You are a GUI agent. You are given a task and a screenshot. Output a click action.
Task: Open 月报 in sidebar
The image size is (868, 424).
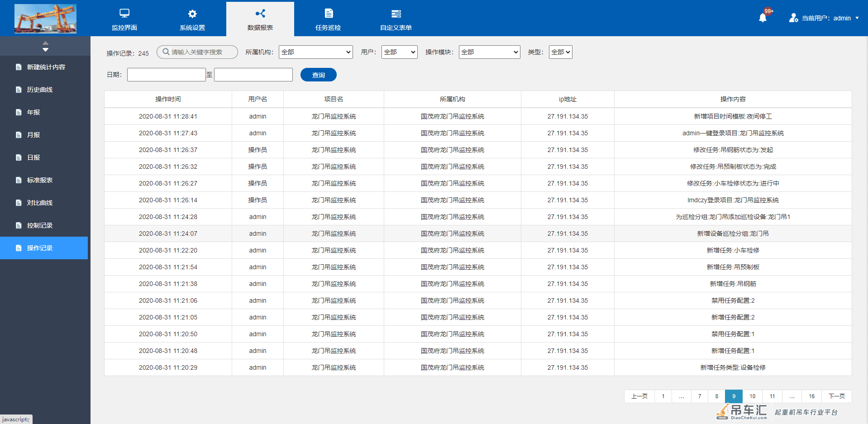point(44,135)
